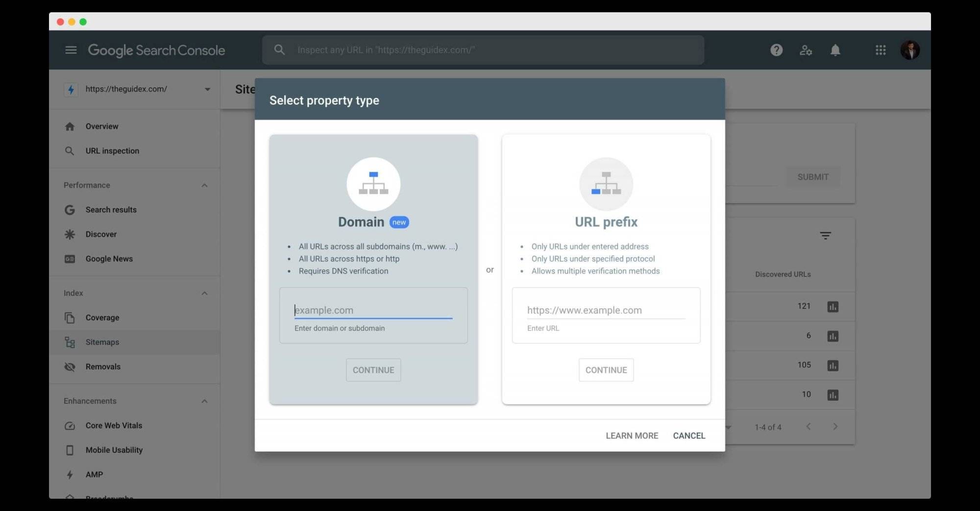Click 'Allows multiple verification methods' bullet text
Screen dimensions: 980x511
click(x=595, y=271)
